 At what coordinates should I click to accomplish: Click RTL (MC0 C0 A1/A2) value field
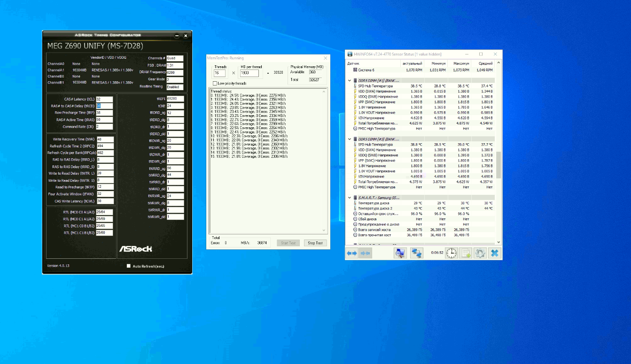click(x=104, y=212)
